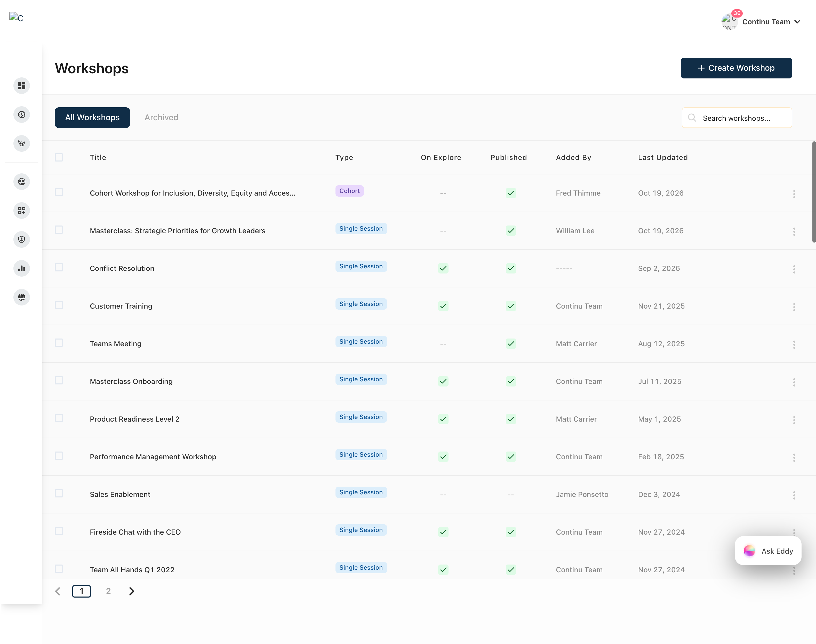
Task: Open the lotus leaf icon in sidebar
Action: 21,143
